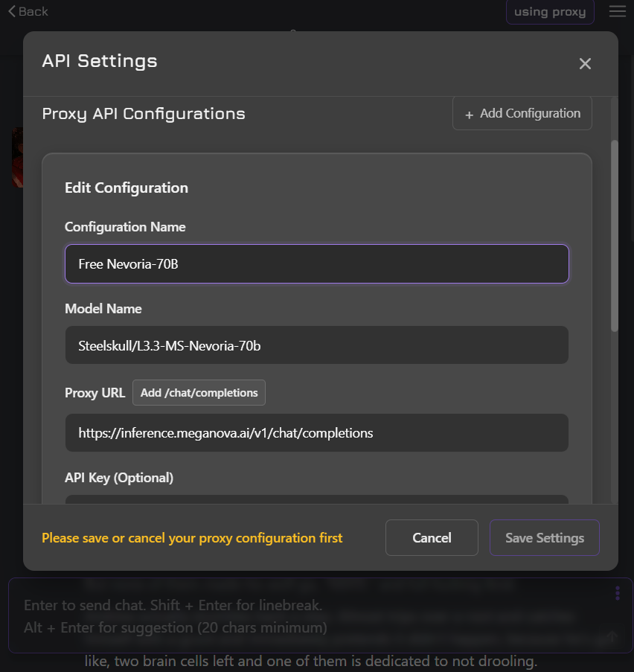Click the API Key (Optional) field
The width and height of the screenshot is (634, 672).
coord(316,499)
